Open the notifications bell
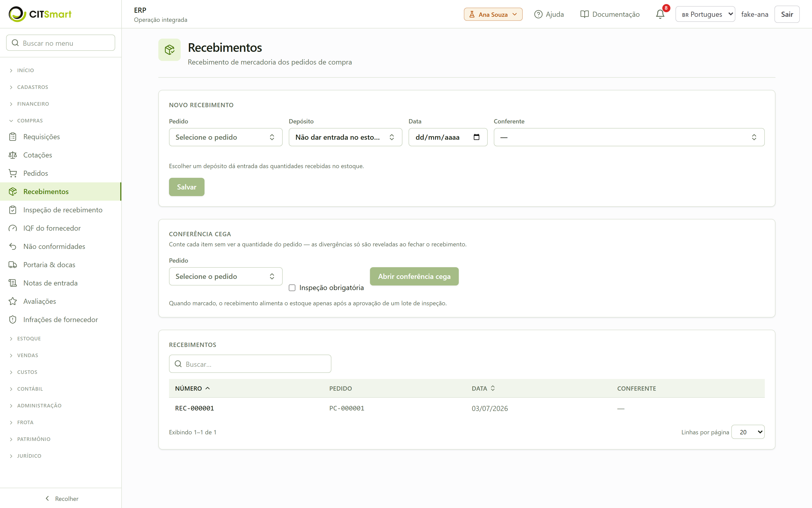Viewport: 812px width, 508px height. pyautogui.click(x=660, y=14)
